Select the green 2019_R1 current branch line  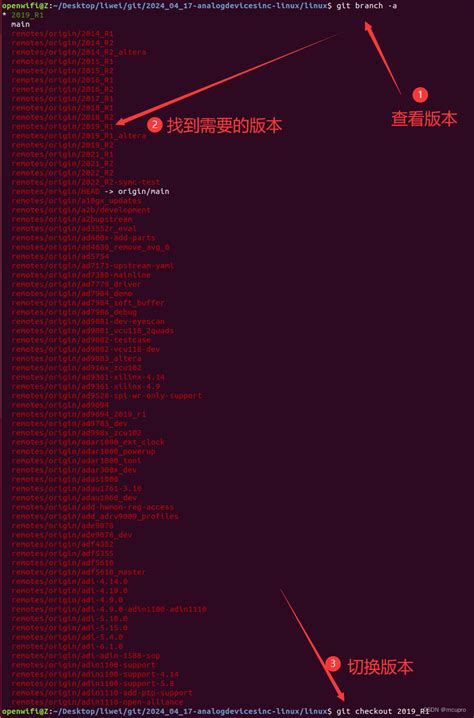[x=27, y=15]
